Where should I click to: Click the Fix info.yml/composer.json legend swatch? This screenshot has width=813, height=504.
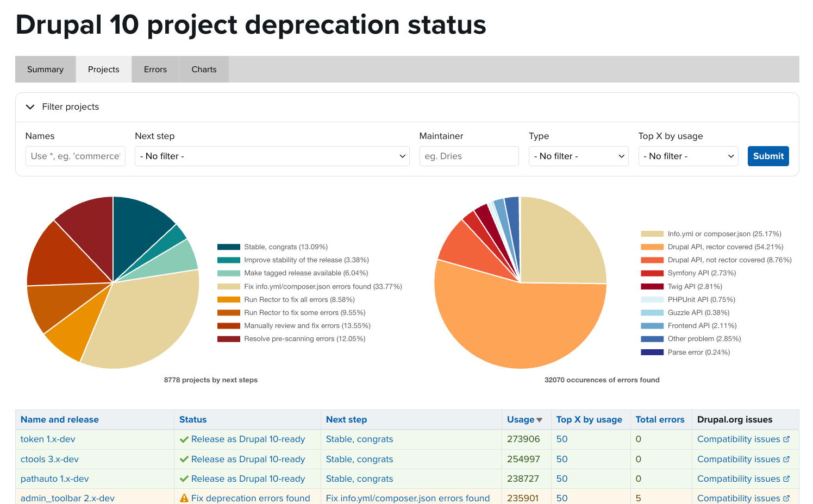pyautogui.click(x=229, y=287)
